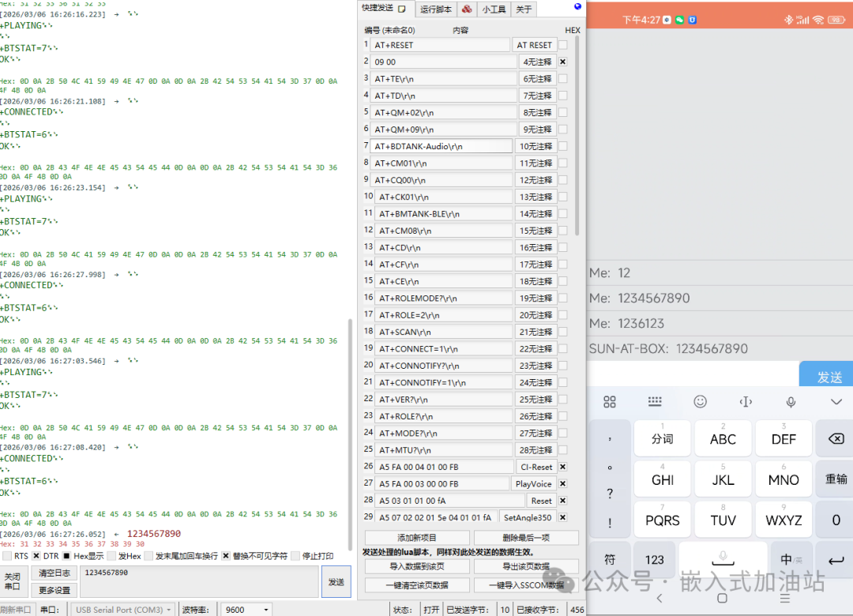This screenshot has width=853, height=616.
Task: Click 一键清空该页数据 button
Action: pos(417,585)
